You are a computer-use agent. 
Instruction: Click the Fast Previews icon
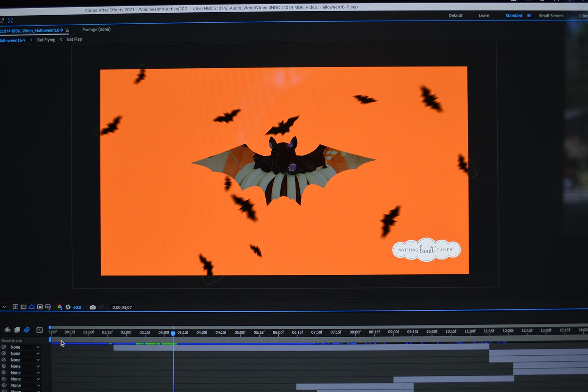pyautogui.click(x=15, y=307)
